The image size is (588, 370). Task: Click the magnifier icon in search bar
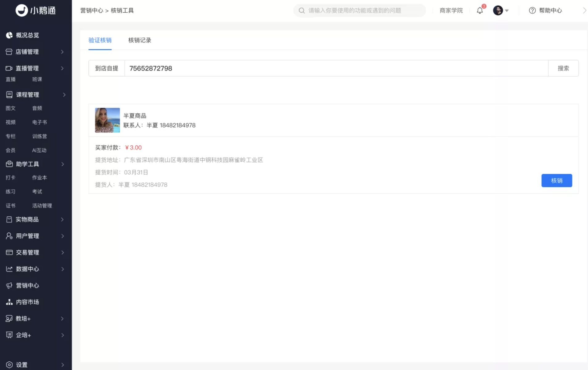tap(302, 10)
